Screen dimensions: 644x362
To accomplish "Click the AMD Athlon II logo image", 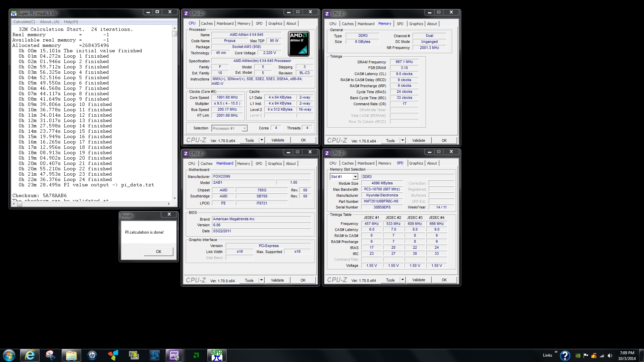I will 299,44.
